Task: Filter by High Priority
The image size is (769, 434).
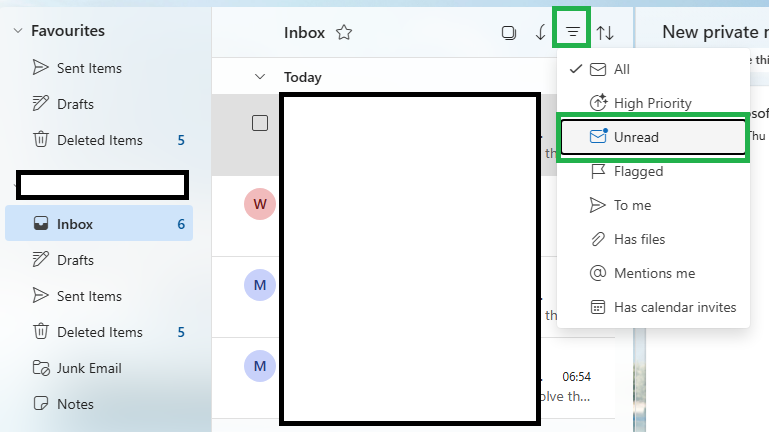Action: click(x=653, y=103)
